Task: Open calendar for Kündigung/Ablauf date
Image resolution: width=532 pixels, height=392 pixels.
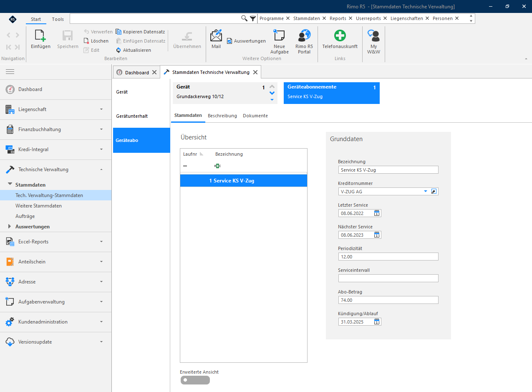Action: [377, 321]
